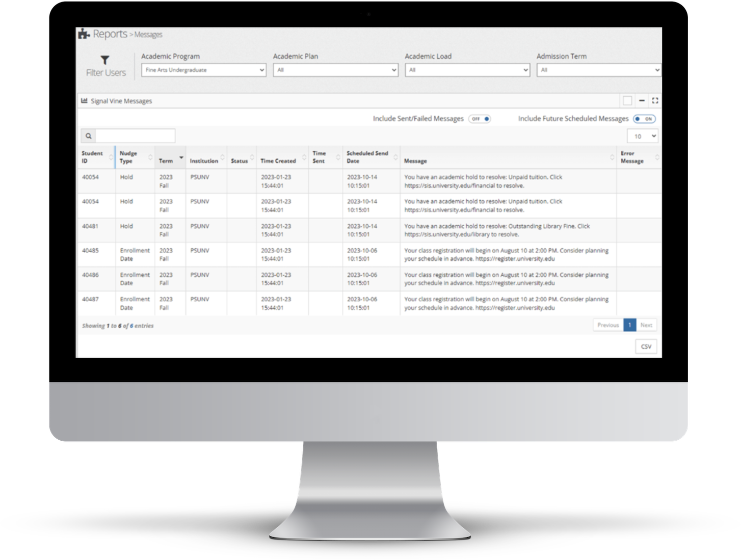The height and width of the screenshot is (560, 741).
Task: Expand the Academic Load dropdown
Action: click(467, 70)
